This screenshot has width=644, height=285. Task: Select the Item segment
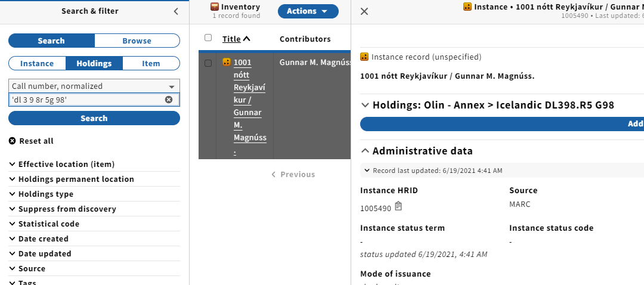click(151, 63)
